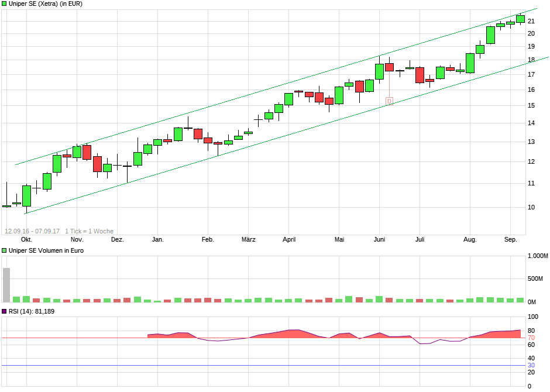Click the green legend square beside Uniper SE (Xetra)
This screenshot has height=392, width=550.
pos(4,4)
